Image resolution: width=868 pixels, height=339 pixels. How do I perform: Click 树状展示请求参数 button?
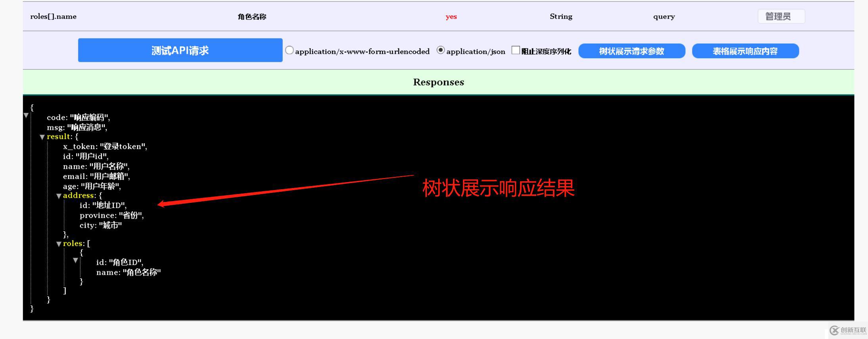(x=632, y=51)
